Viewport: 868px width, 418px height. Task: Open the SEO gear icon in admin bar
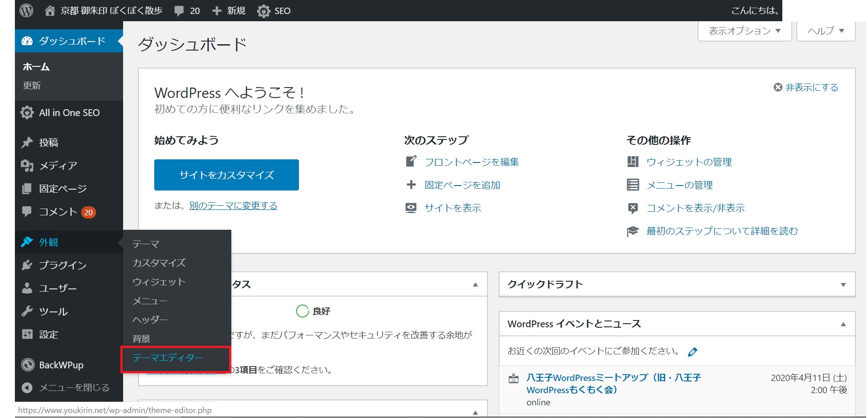coord(263,11)
